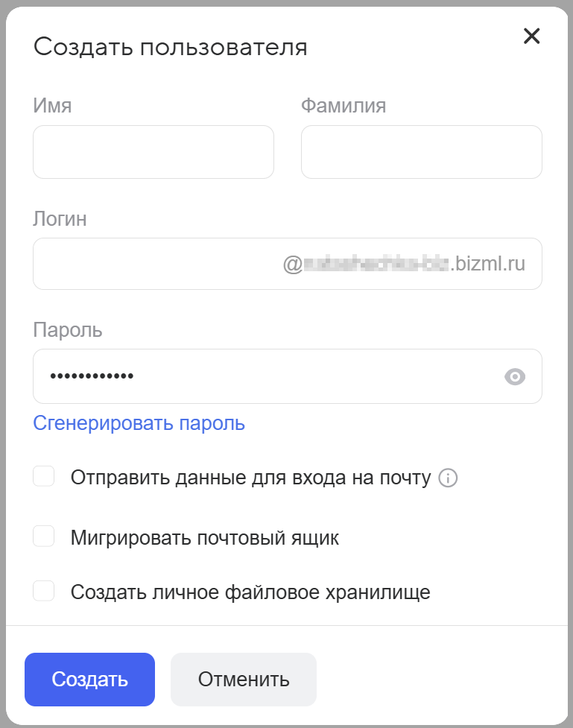Image resolution: width=573 pixels, height=728 pixels.
Task: Click the «Отправить данные для входа на почту» label
Action: (253, 475)
